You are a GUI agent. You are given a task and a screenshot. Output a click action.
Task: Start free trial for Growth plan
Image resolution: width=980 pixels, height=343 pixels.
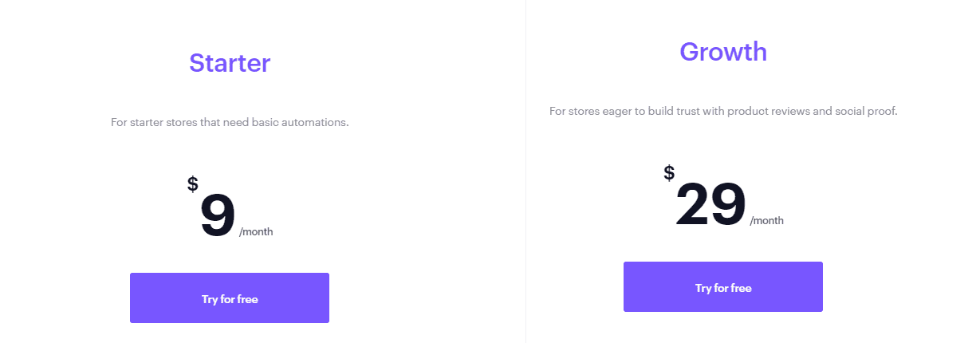tap(723, 287)
